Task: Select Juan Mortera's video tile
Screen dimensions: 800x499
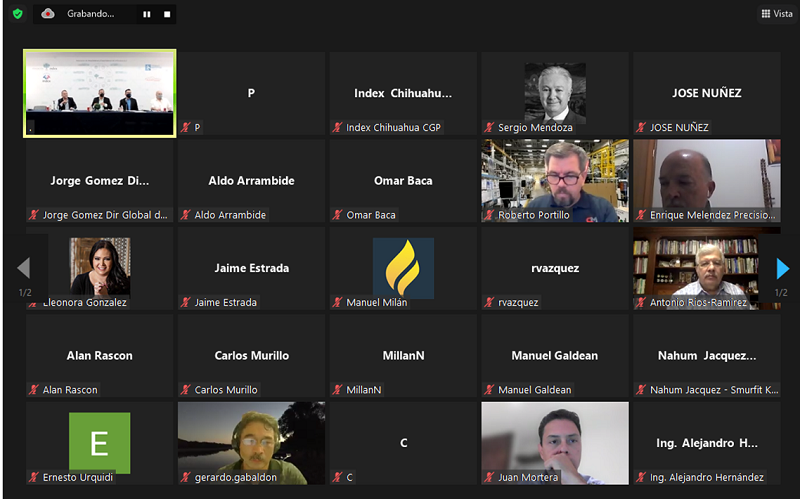Action: coord(555,443)
